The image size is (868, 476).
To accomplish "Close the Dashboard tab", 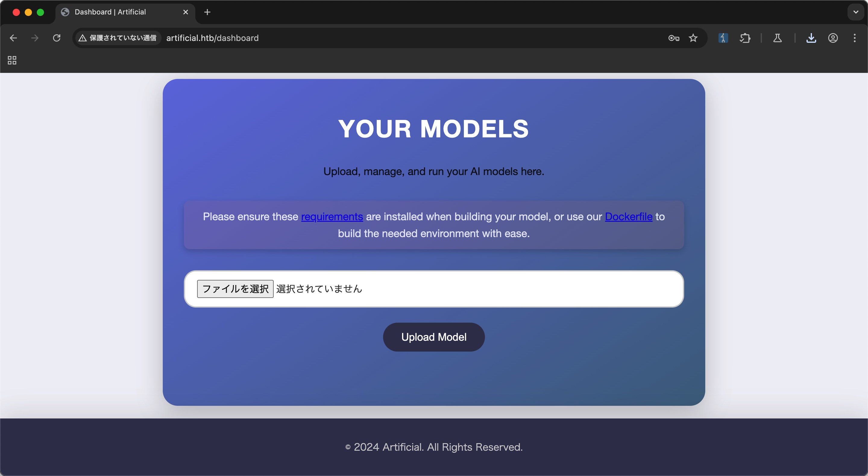I will tap(185, 12).
